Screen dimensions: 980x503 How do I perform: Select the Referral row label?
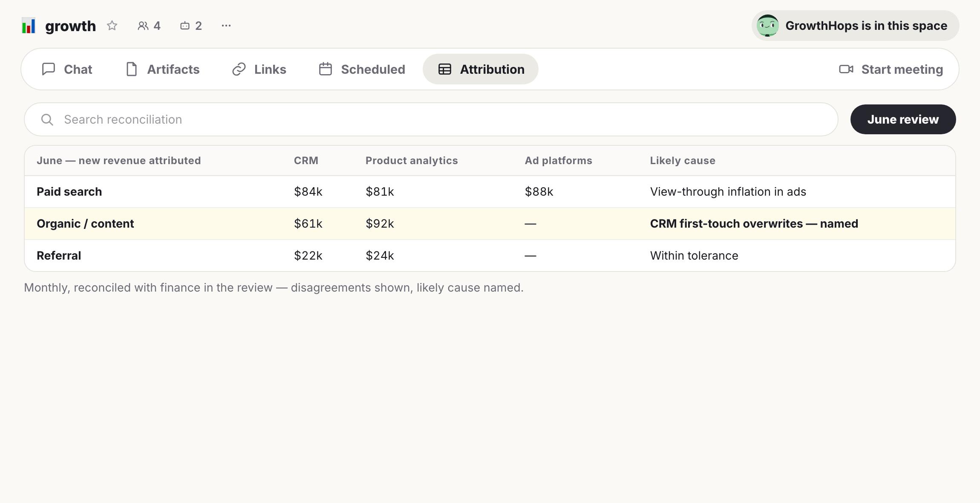point(59,256)
